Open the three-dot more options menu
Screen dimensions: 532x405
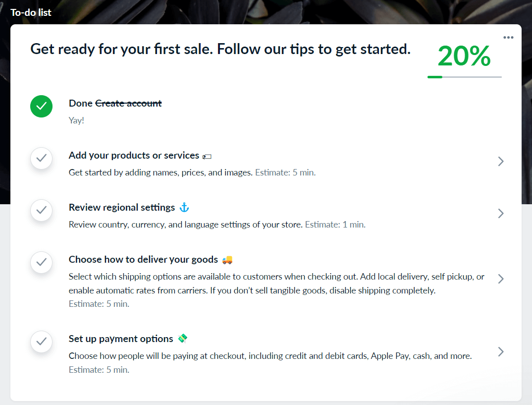508,38
